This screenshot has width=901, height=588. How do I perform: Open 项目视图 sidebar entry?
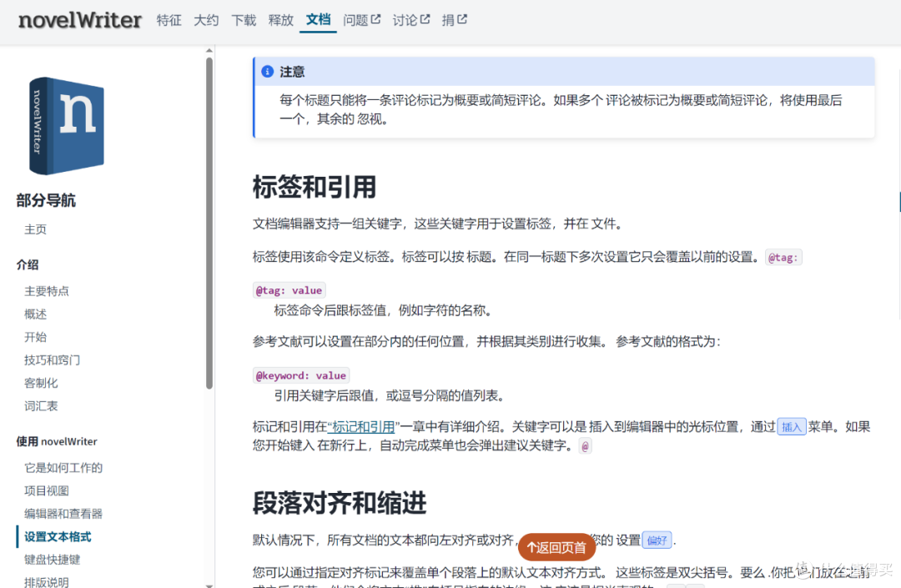coord(47,491)
